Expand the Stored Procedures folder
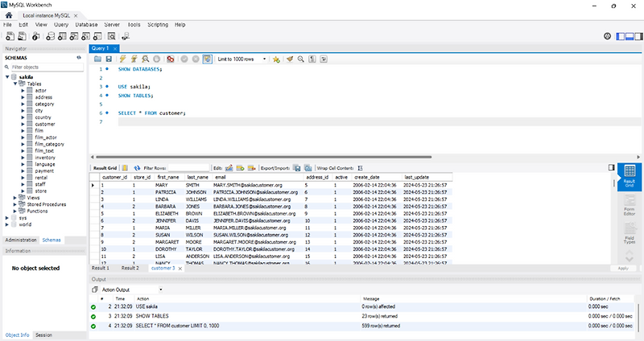Image resolution: width=644 pixels, height=341 pixels. click(15, 204)
